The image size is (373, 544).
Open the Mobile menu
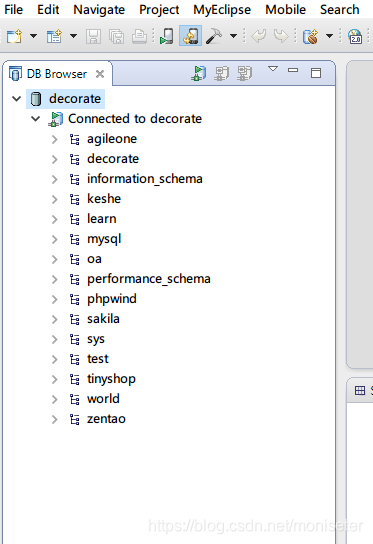click(x=286, y=10)
